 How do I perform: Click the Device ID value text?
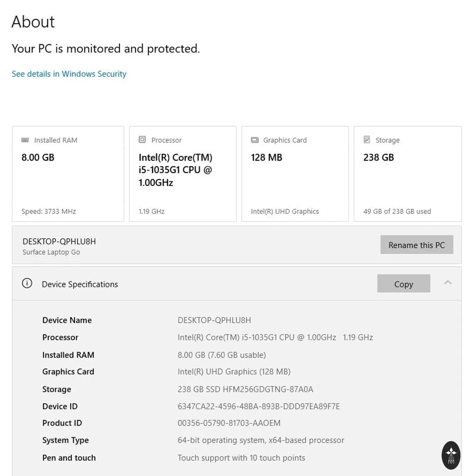click(258, 406)
